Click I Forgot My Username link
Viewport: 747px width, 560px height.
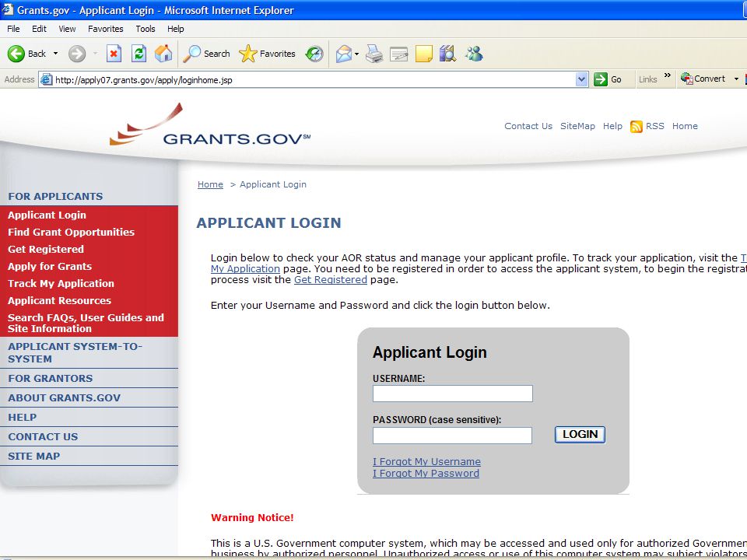(x=427, y=462)
